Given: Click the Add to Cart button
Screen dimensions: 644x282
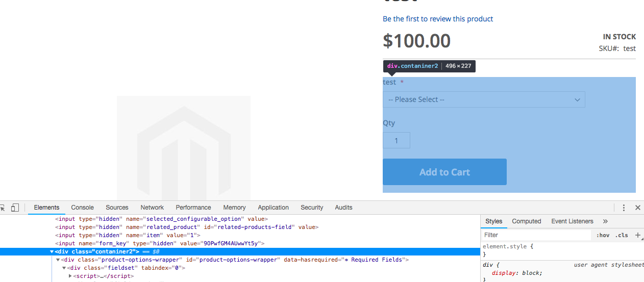Looking at the screenshot, I should pos(444,172).
